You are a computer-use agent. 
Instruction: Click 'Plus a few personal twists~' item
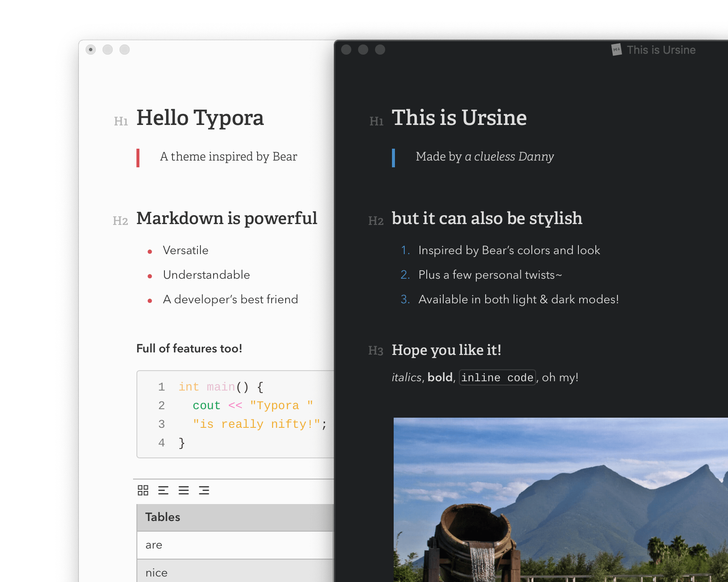click(490, 275)
